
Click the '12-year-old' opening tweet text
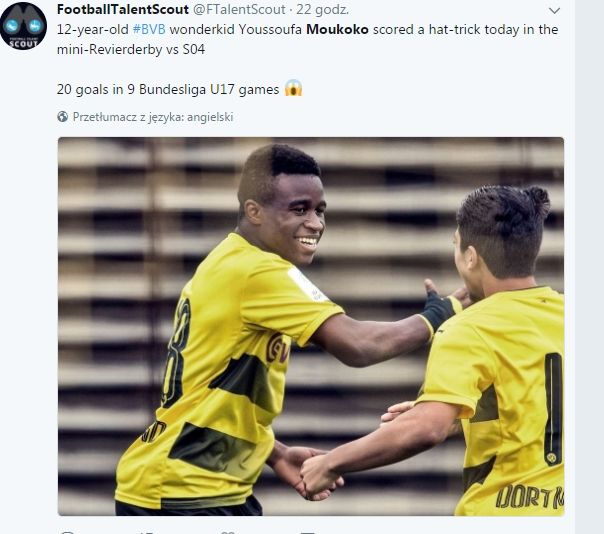92,29
